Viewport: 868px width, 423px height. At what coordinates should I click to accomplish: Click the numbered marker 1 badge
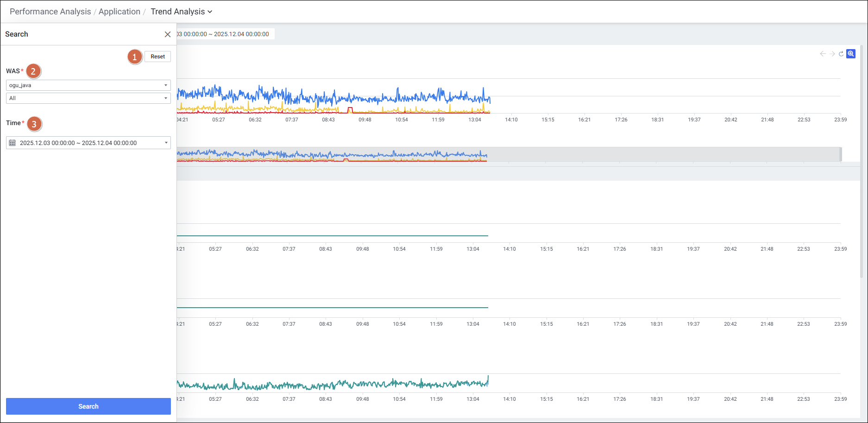point(135,57)
